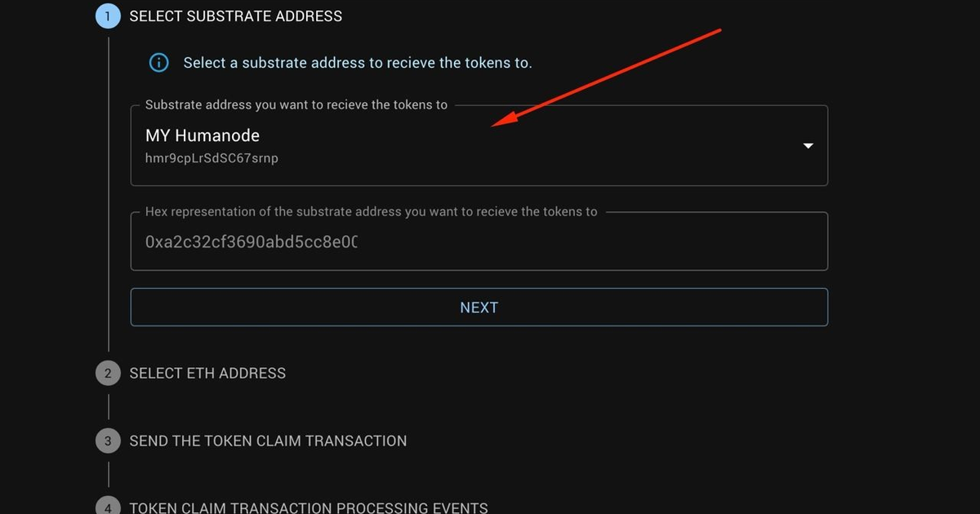Select the step 3 circle icon
Viewport: 980px width, 514px height.
pyautogui.click(x=108, y=441)
